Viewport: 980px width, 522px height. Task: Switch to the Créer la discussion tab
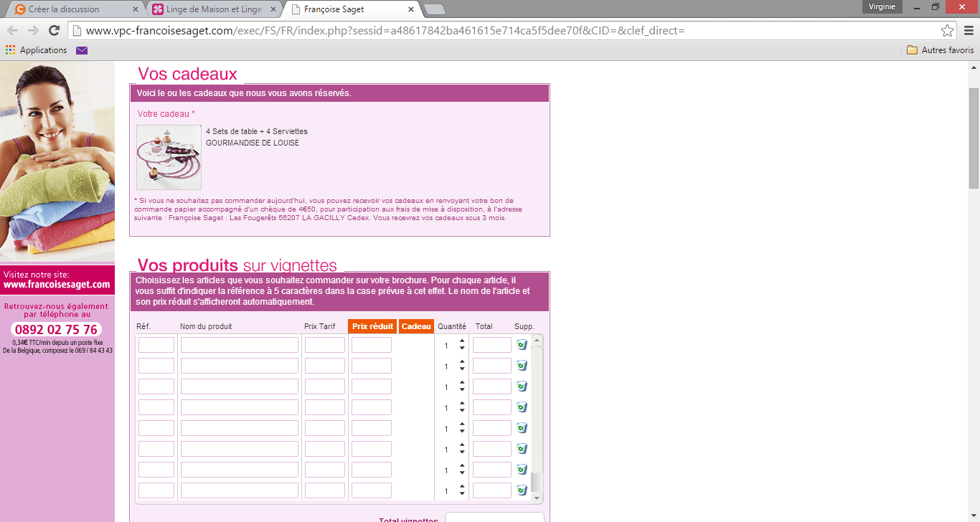coord(72,9)
